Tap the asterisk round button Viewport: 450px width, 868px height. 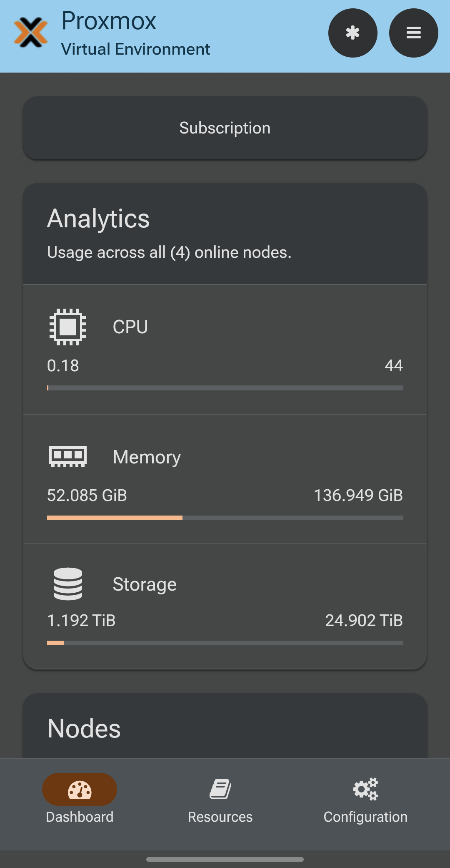352,33
